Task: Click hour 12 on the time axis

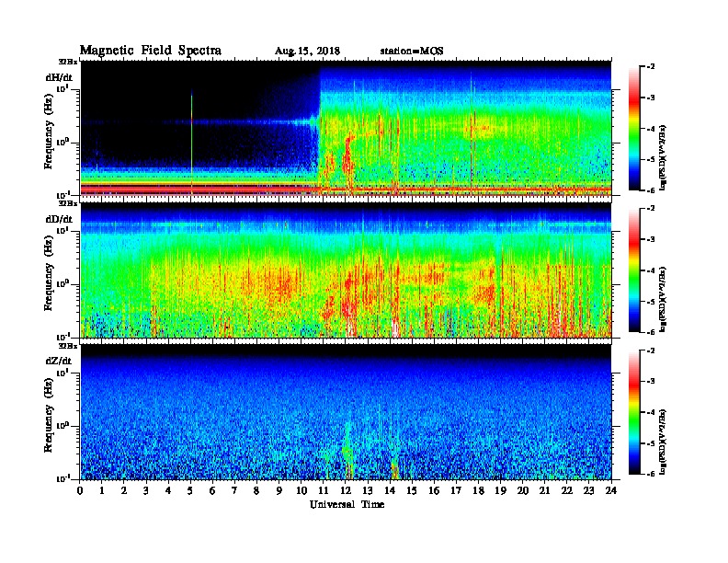Action: [346, 491]
